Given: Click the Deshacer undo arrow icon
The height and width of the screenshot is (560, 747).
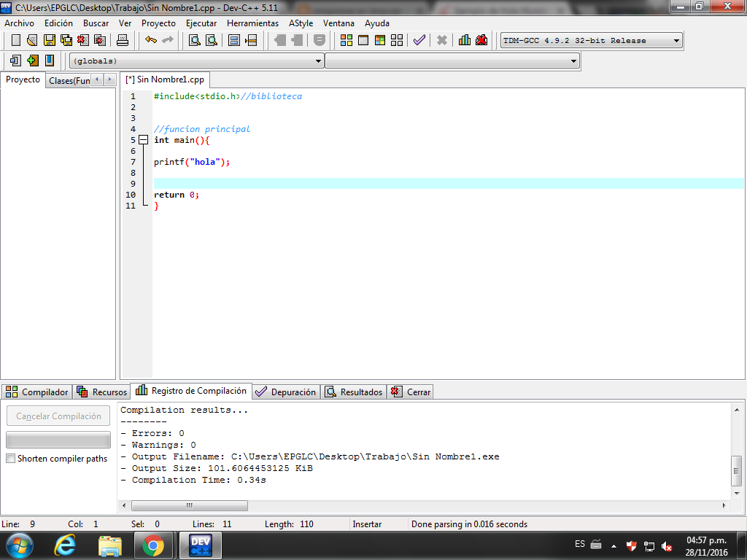Looking at the screenshot, I should click(x=152, y=40).
